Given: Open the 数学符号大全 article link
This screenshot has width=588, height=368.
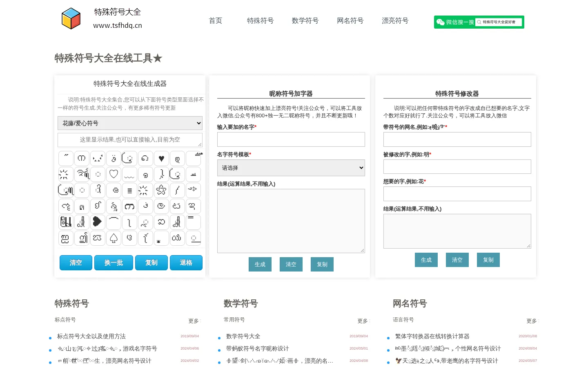Looking at the screenshot, I should click(243, 336).
